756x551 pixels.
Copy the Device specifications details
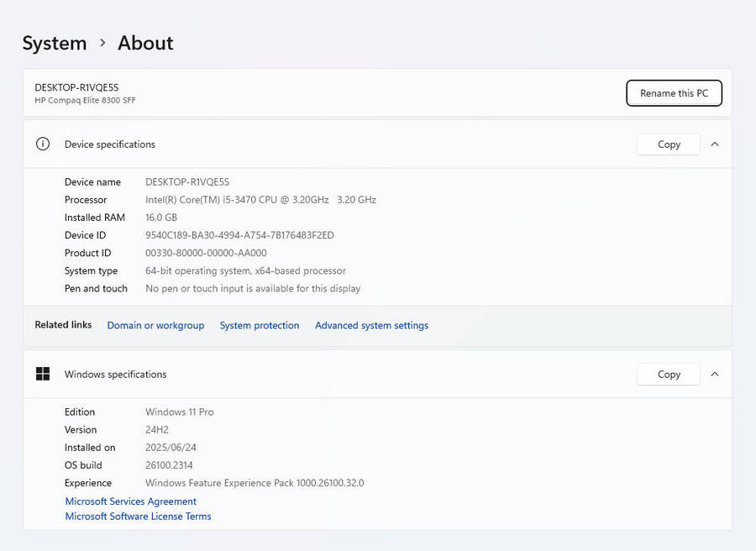click(669, 144)
